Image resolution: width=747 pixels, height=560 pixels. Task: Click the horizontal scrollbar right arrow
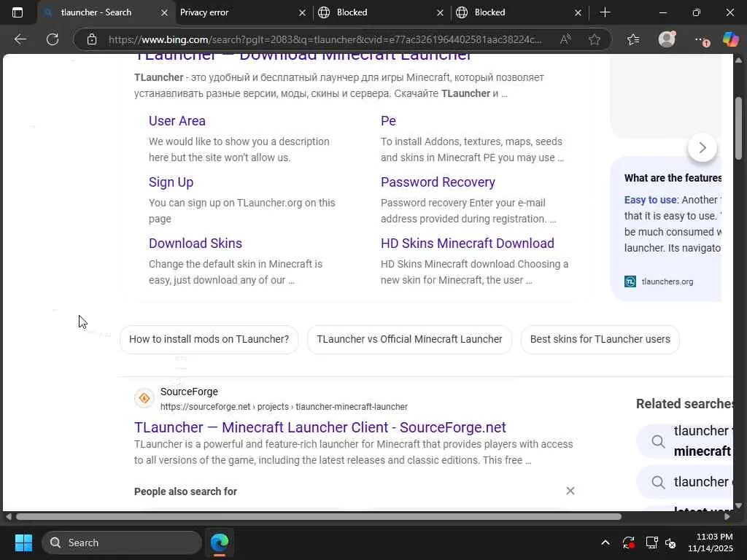coord(727,517)
